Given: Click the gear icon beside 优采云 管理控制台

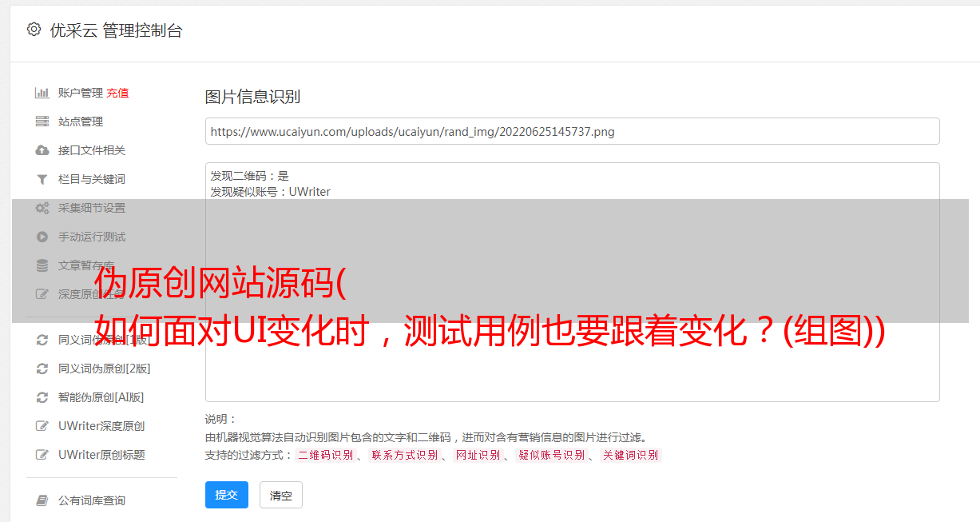Looking at the screenshot, I should pyautogui.click(x=34, y=30).
